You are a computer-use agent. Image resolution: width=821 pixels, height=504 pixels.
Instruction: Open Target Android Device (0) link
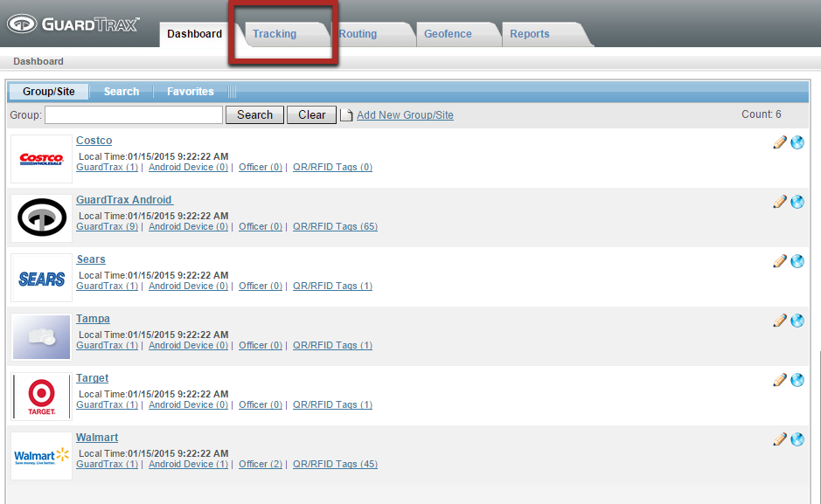point(189,404)
